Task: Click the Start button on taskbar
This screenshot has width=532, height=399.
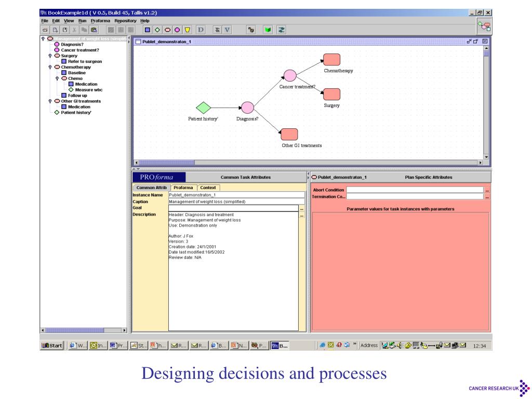Action: tap(52, 345)
